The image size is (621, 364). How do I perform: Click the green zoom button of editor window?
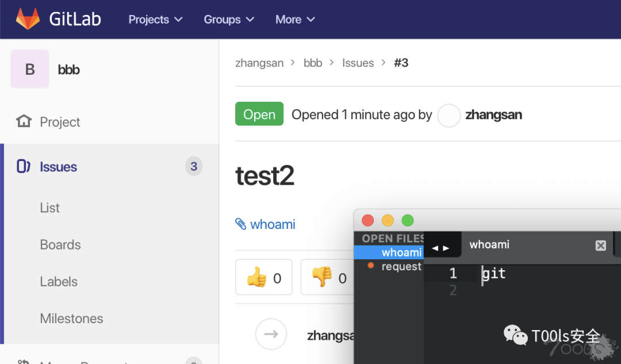point(408,220)
